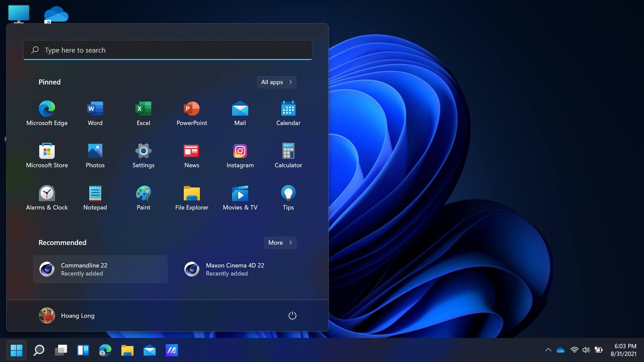
Task: Open Wi-Fi network tray icon
Action: pyautogui.click(x=574, y=350)
